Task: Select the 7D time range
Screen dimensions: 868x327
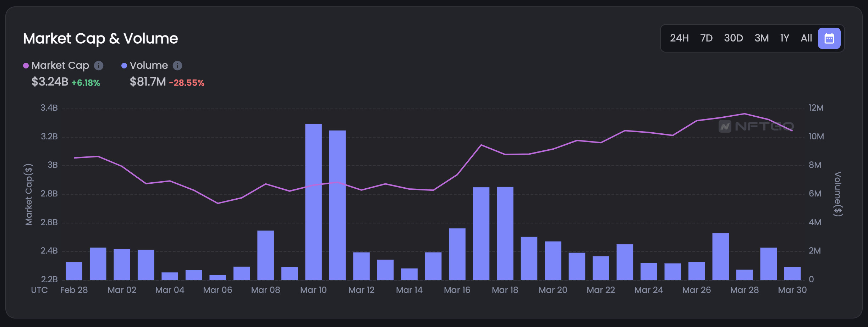Action: point(706,38)
